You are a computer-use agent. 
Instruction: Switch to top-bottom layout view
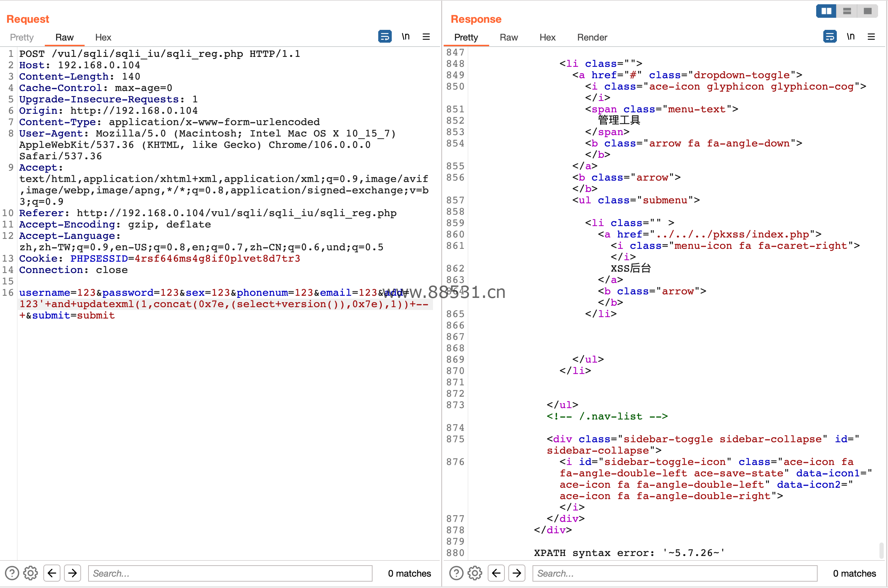pos(847,11)
